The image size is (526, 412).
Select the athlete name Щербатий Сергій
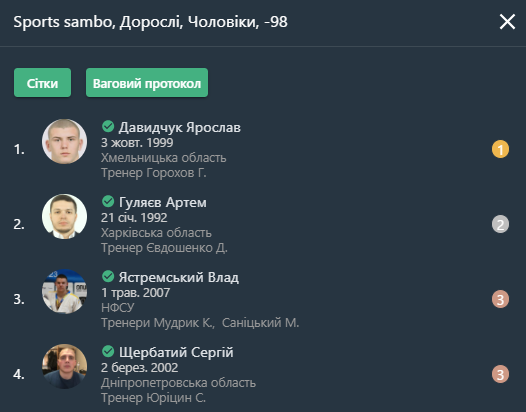[x=176, y=352]
